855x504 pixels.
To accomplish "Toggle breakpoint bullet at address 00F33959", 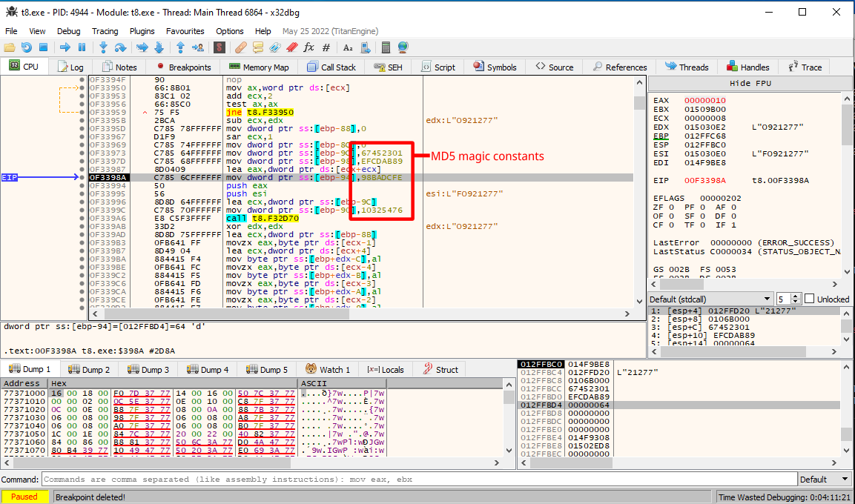I will tap(82, 112).
